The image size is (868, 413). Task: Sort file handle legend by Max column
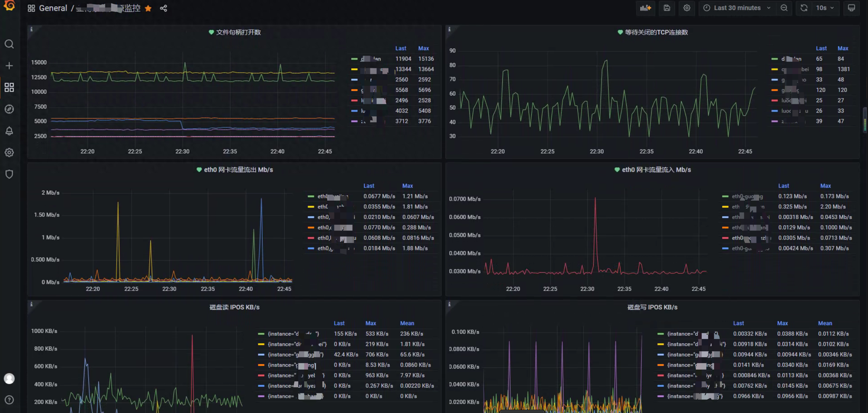point(423,49)
